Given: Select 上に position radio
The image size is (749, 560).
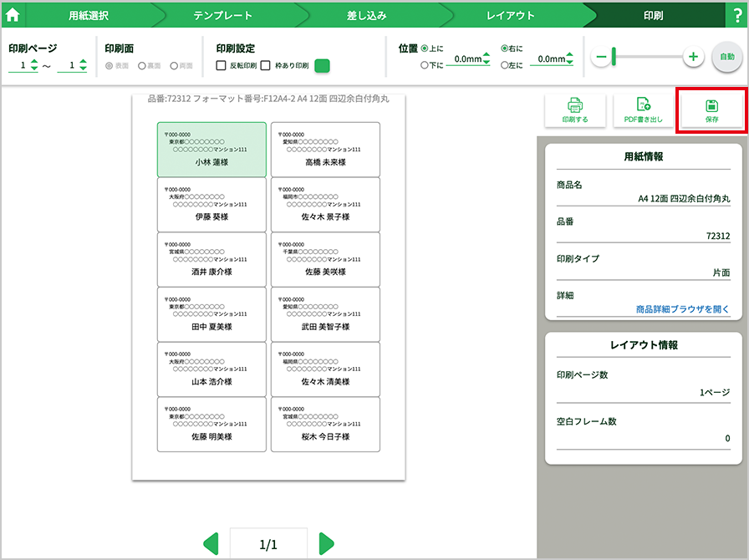Looking at the screenshot, I should 424,48.
